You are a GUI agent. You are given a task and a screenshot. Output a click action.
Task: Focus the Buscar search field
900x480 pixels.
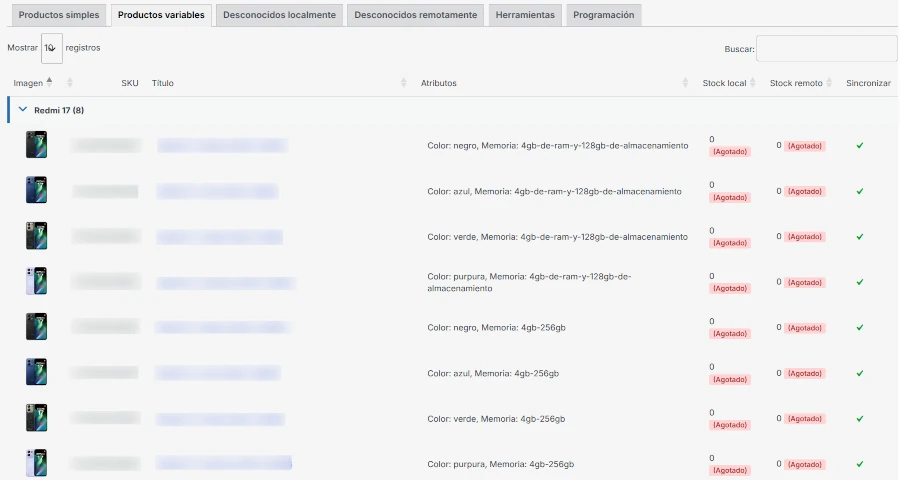point(827,49)
